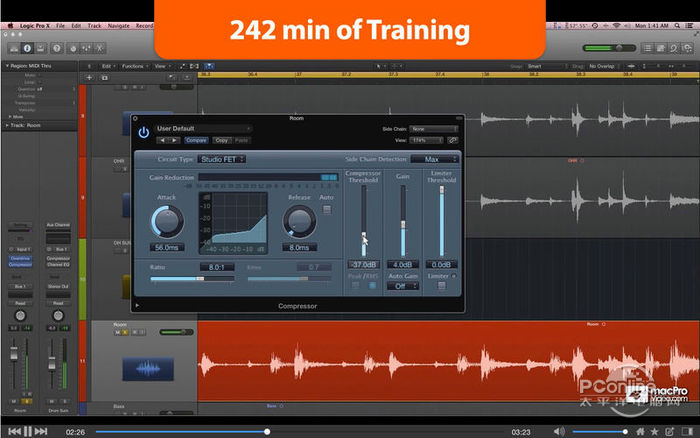The width and height of the screenshot is (700, 438).
Task: Toggle the Auto release button
Action: coord(327,209)
